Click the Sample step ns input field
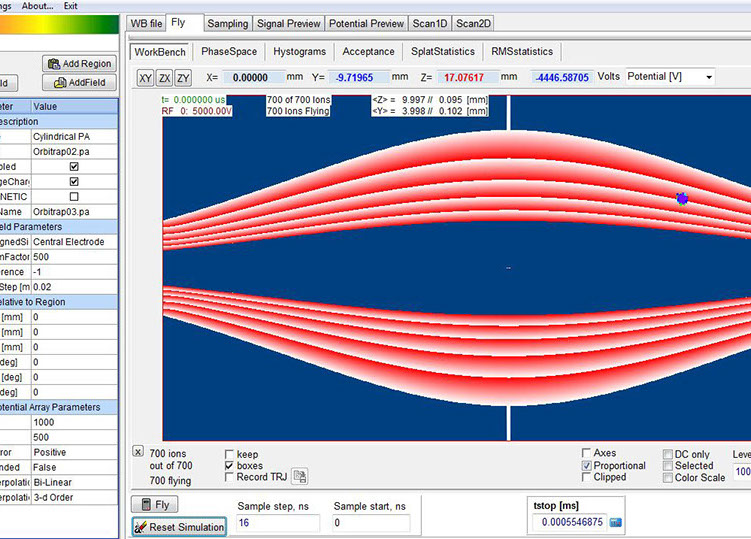Image resolution: width=751 pixels, height=539 pixels. [277, 523]
